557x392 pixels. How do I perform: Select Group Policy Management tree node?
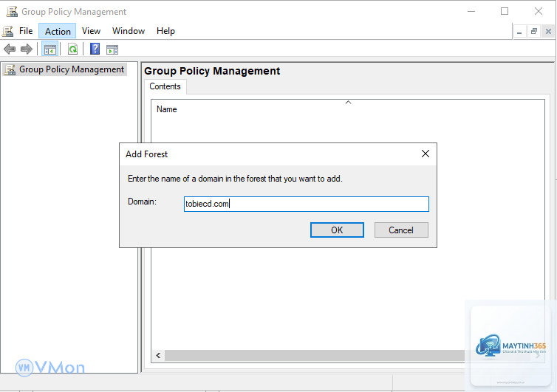65,69
